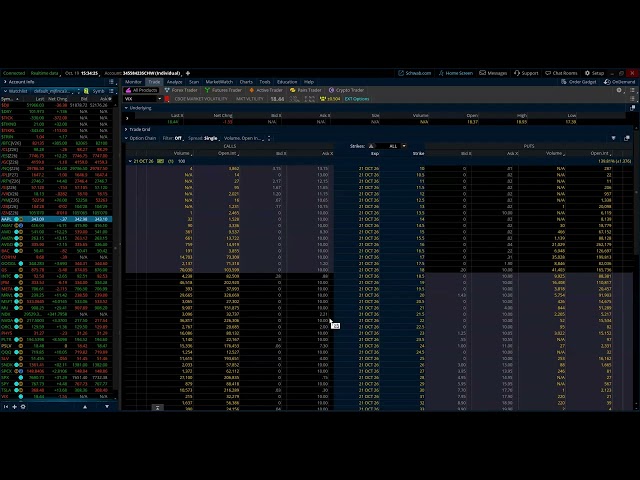Screen dimensions: 640x480
Task: Collapse the Option Chain section
Action: (126, 138)
